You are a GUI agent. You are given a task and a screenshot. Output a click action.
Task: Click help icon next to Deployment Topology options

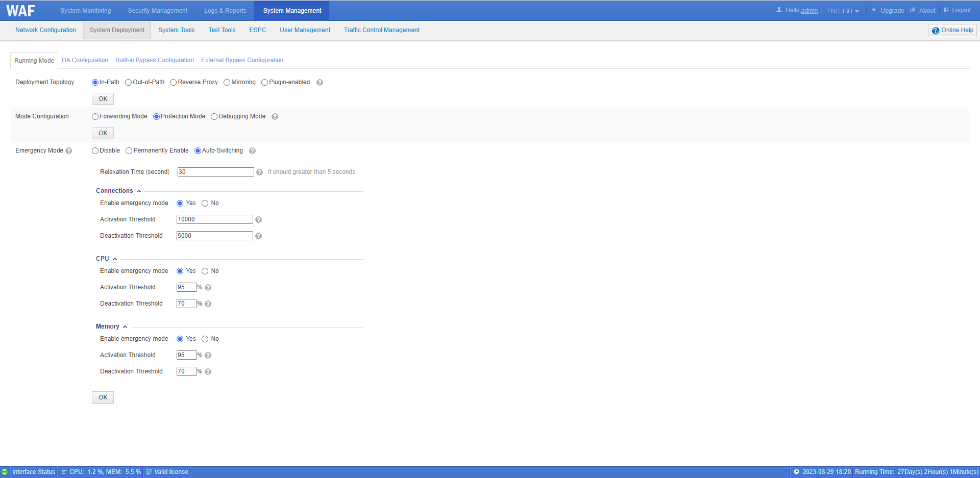coord(320,83)
